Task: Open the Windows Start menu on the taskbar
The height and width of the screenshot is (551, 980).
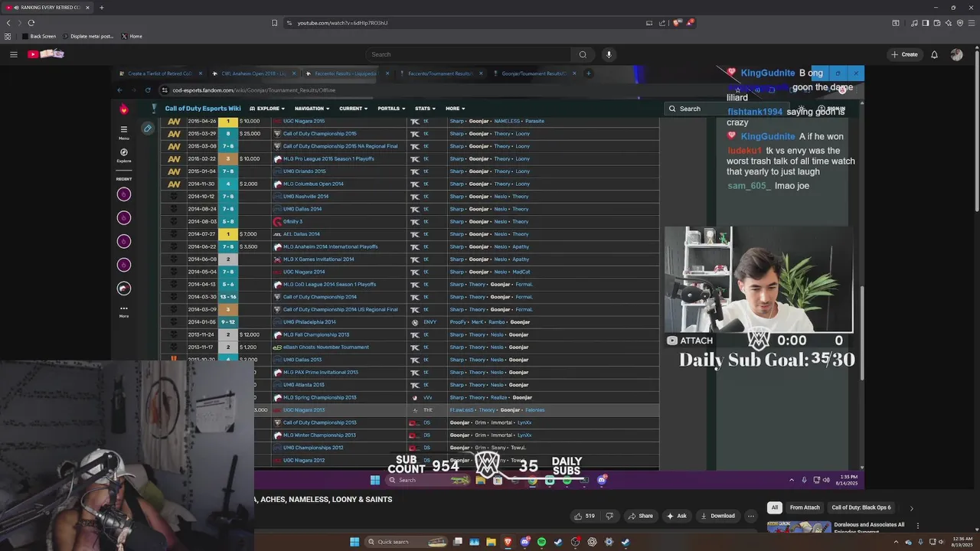Action: [x=354, y=542]
